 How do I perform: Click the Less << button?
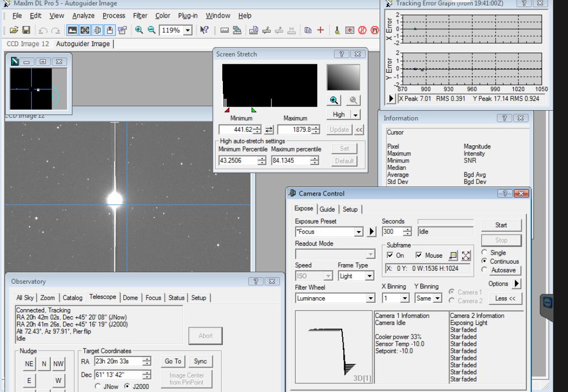click(x=505, y=298)
